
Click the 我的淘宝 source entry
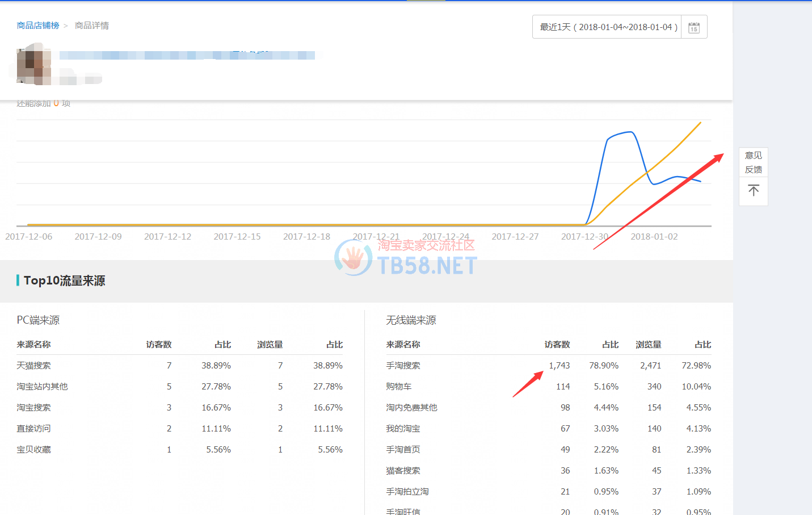403,429
